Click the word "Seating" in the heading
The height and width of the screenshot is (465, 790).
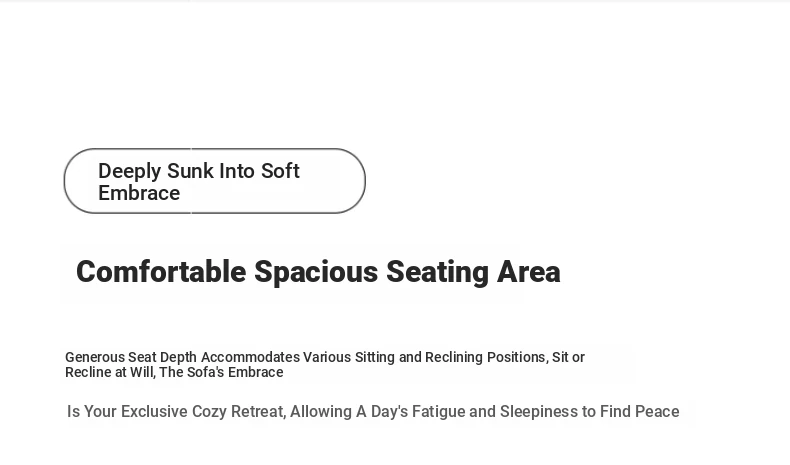click(437, 272)
